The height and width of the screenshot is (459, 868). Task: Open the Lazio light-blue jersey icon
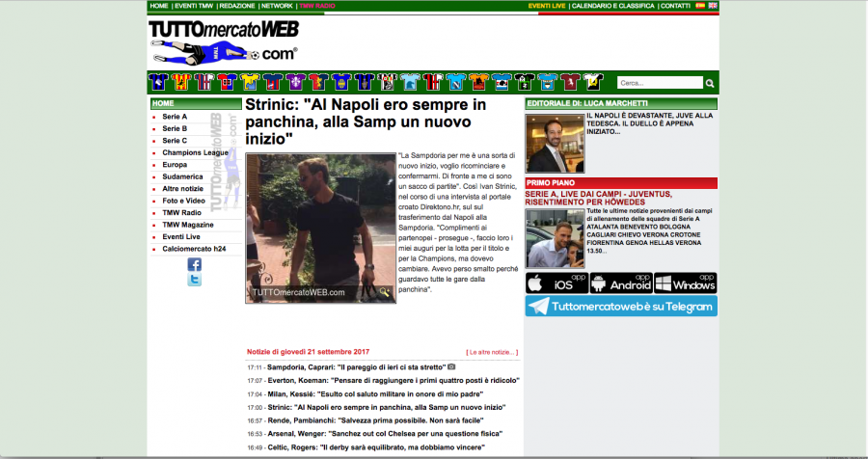pyautogui.click(x=410, y=82)
